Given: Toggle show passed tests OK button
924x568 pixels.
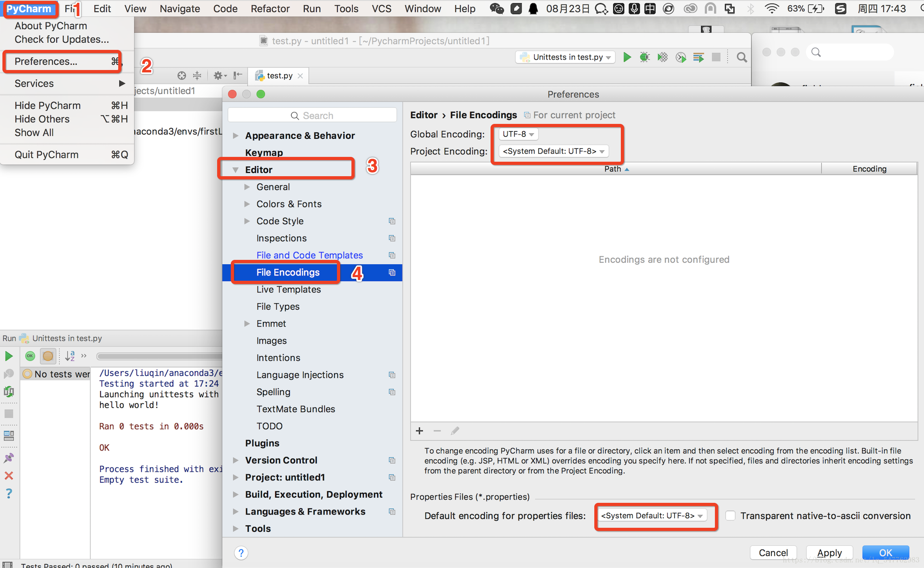Looking at the screenshot, I should pos(30,356).
